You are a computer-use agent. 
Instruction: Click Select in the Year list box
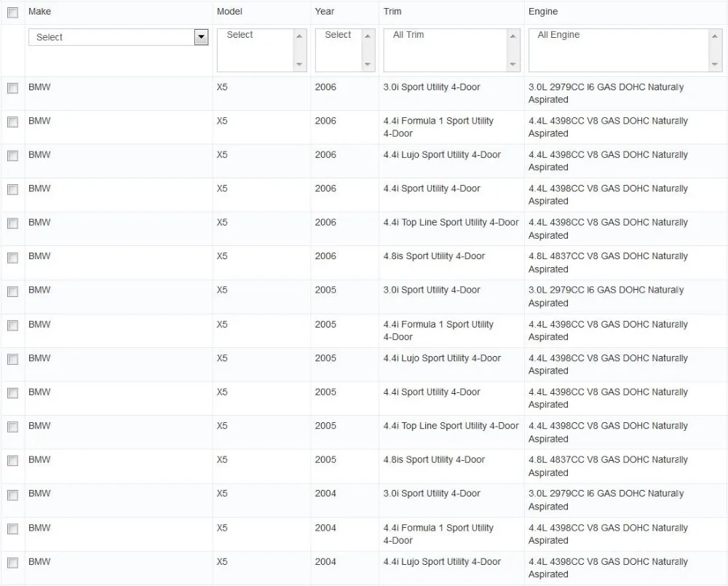338,35
